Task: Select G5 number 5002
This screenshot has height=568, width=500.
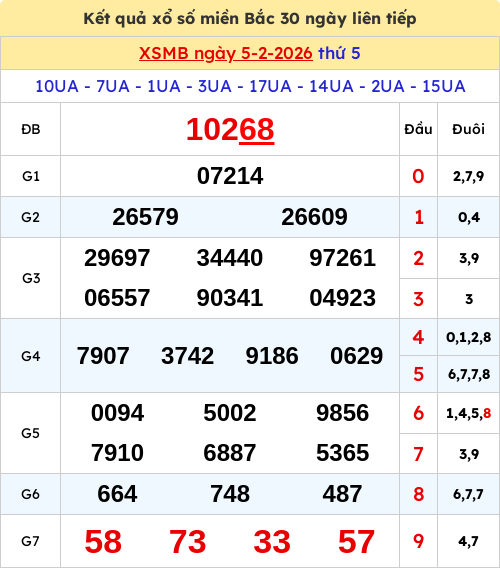Action: (x=230, y=413)
